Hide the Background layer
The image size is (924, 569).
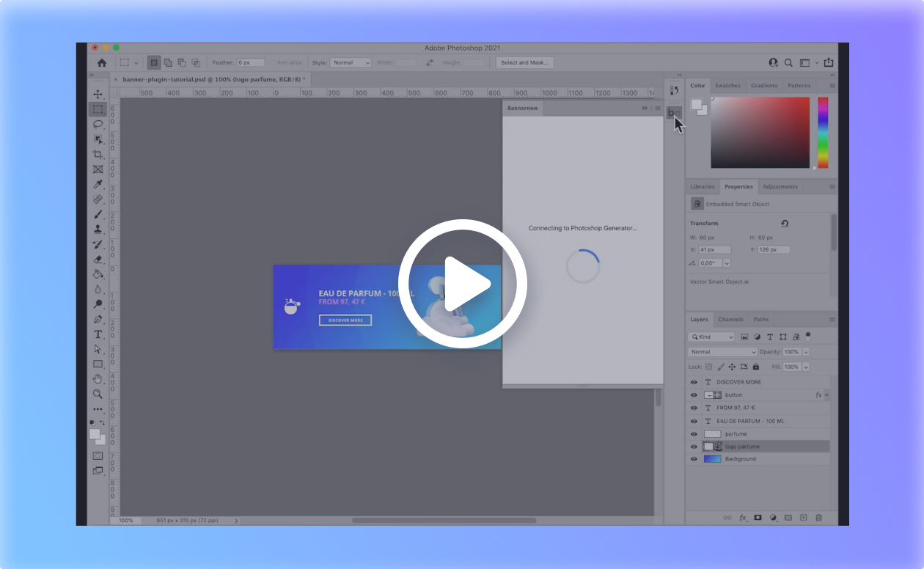point(694,459)
